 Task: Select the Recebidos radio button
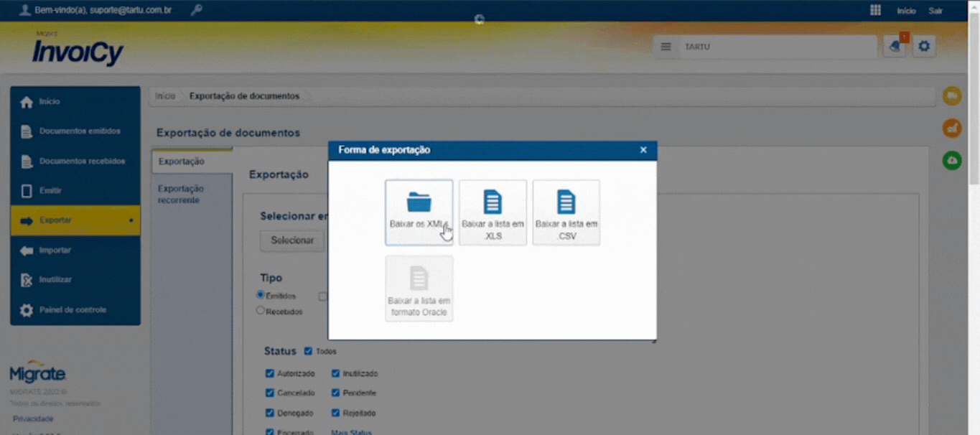(261, 311)
